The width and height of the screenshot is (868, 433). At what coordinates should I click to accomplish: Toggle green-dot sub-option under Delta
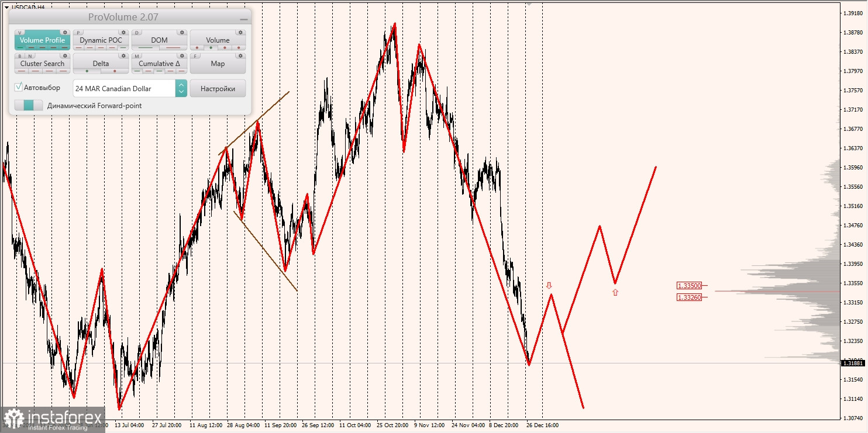click(x=87, y=71)
